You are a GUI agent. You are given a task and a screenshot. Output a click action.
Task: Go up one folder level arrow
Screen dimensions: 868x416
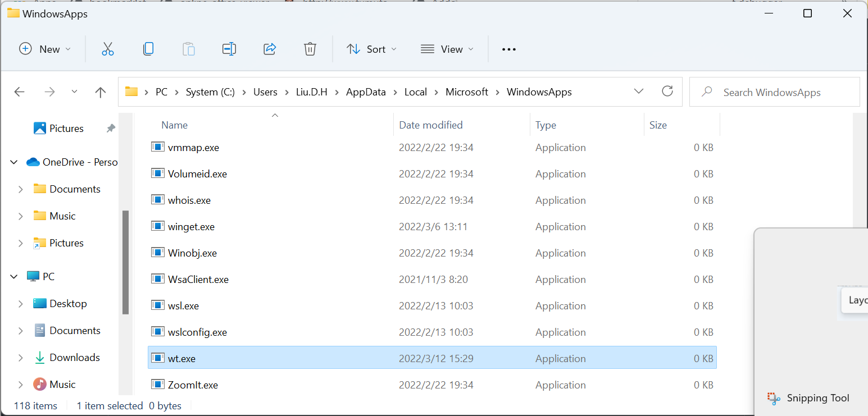pyautogui.click(x=101, y=92)
